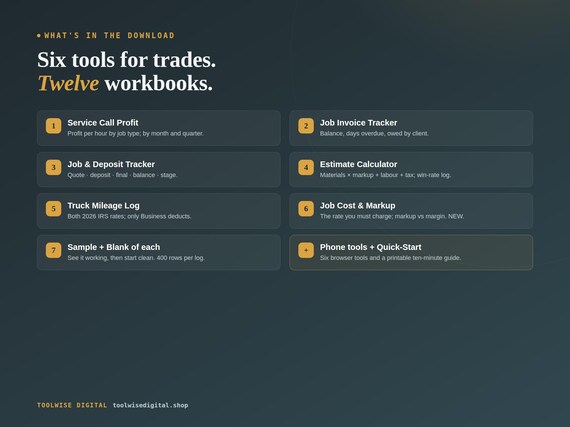Click the number 2 badge beside Job Invoice Tracker
Screen dimensions: 570x427
click(x=306, y=126)
